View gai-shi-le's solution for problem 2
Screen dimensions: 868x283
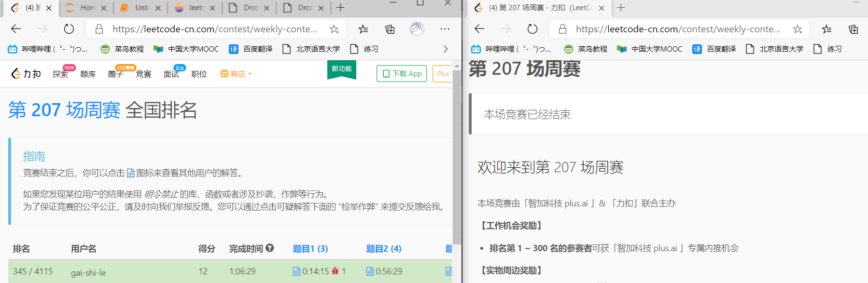tap(370, 271)
